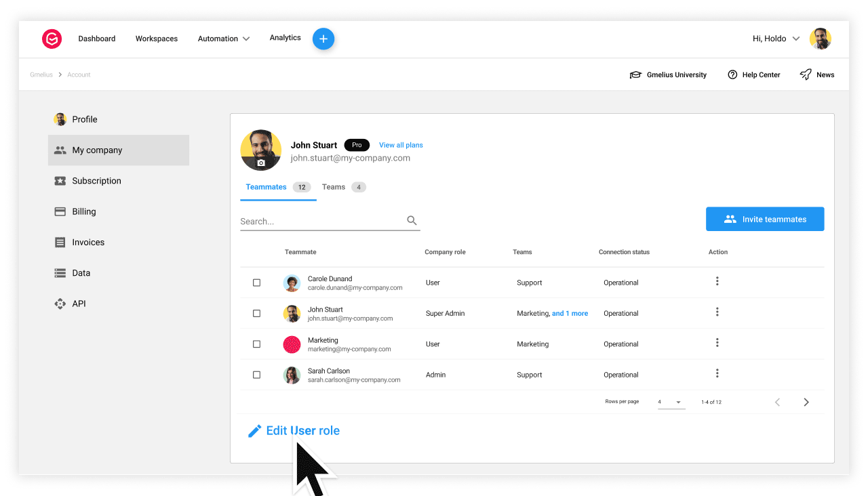Open the Dashboard menu item
The width and height of the screenshot is (868, 496).
96,39
